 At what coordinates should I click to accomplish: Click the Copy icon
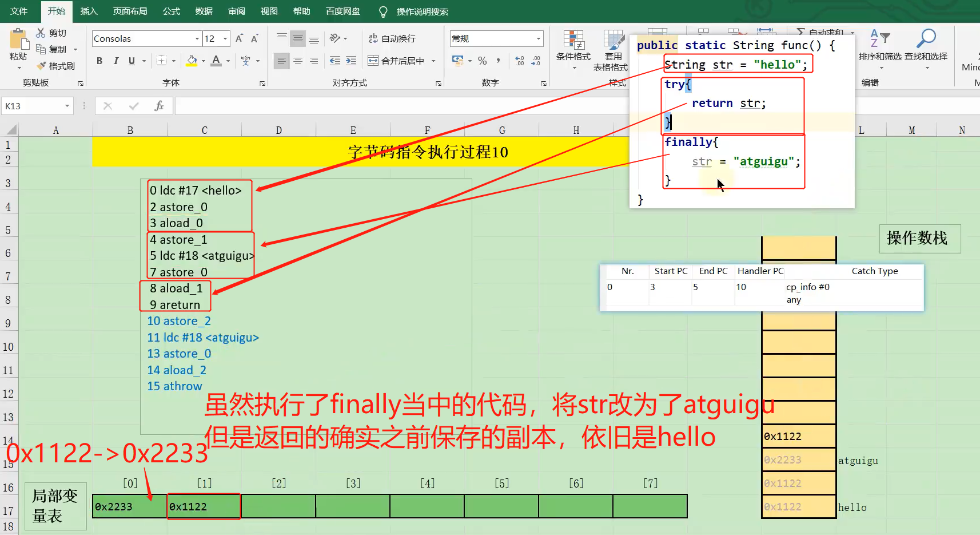41,49
